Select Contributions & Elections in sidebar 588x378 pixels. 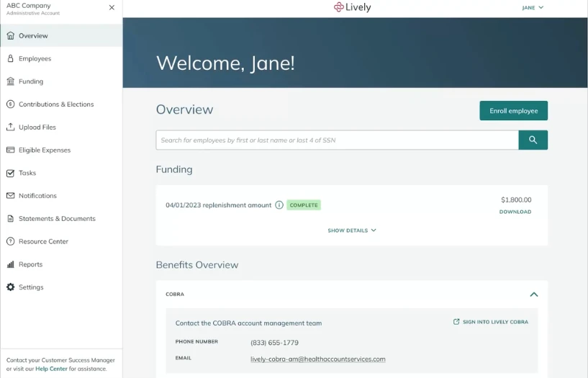[61, 104]
